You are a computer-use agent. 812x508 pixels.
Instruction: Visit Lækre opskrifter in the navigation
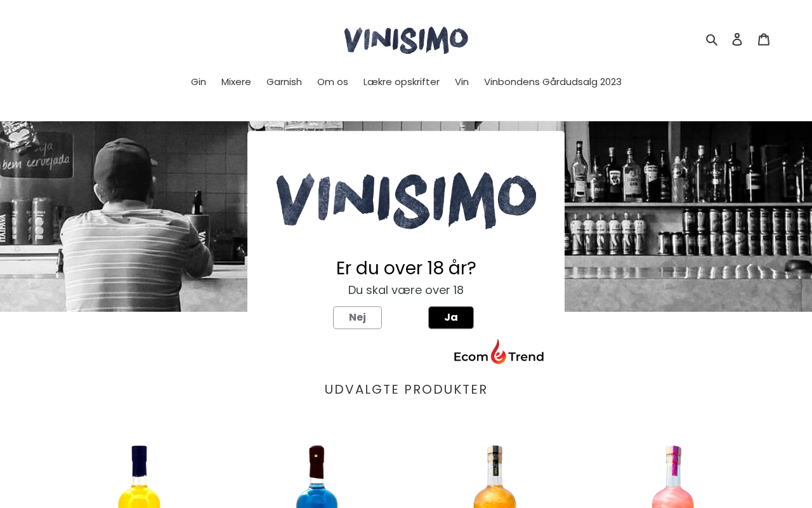pyautogui.click(x=402, y=82)
